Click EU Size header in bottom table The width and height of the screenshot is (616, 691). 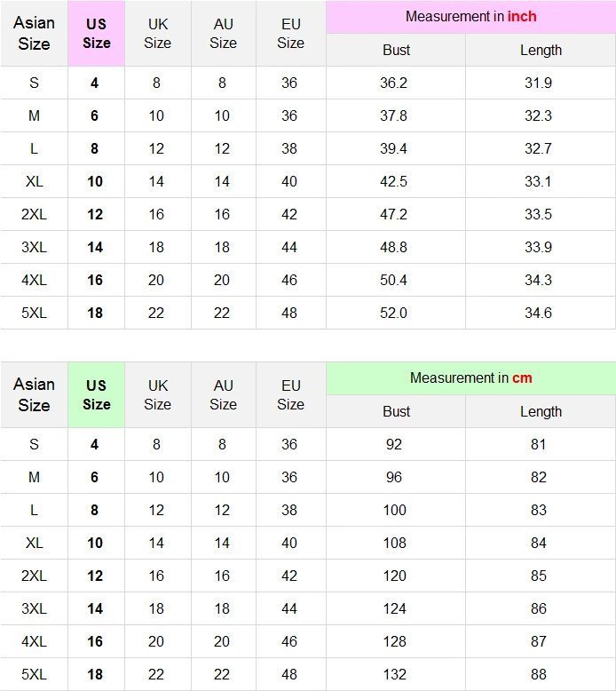click(x=290, y=395)
